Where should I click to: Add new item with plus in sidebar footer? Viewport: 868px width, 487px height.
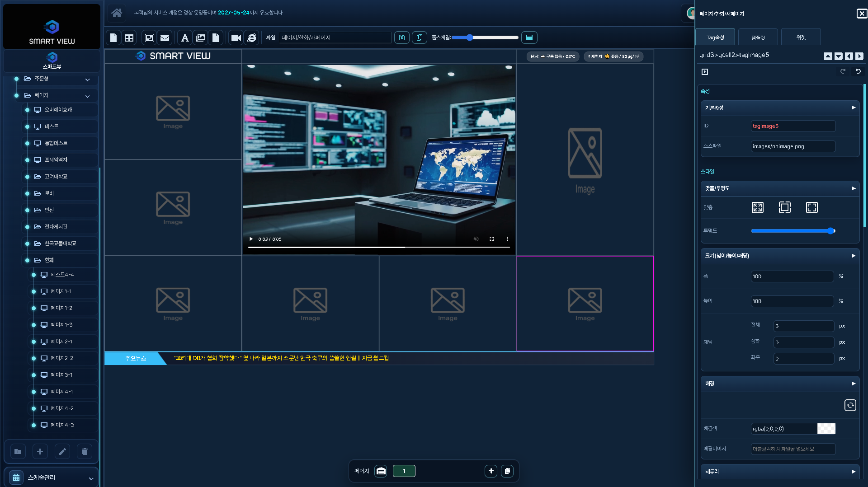point(40,451)
